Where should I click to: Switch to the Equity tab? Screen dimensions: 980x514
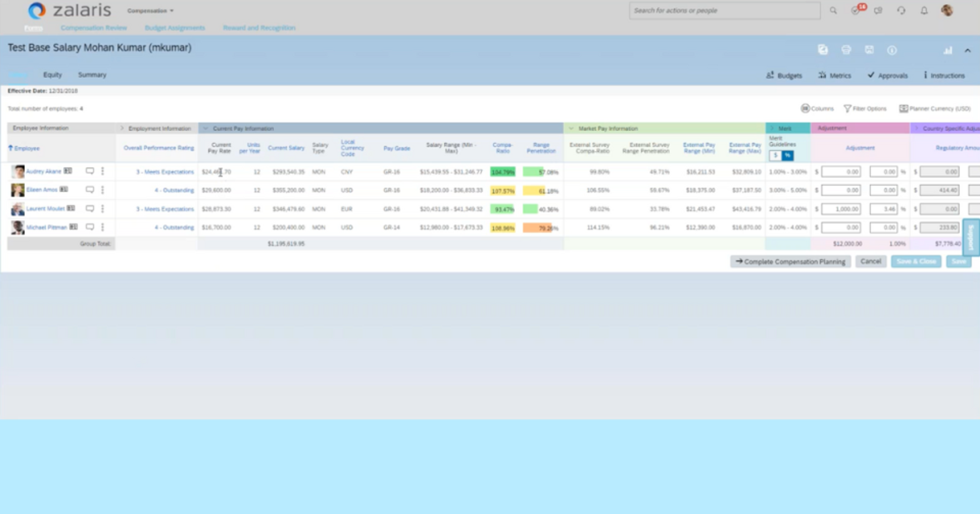53,75
